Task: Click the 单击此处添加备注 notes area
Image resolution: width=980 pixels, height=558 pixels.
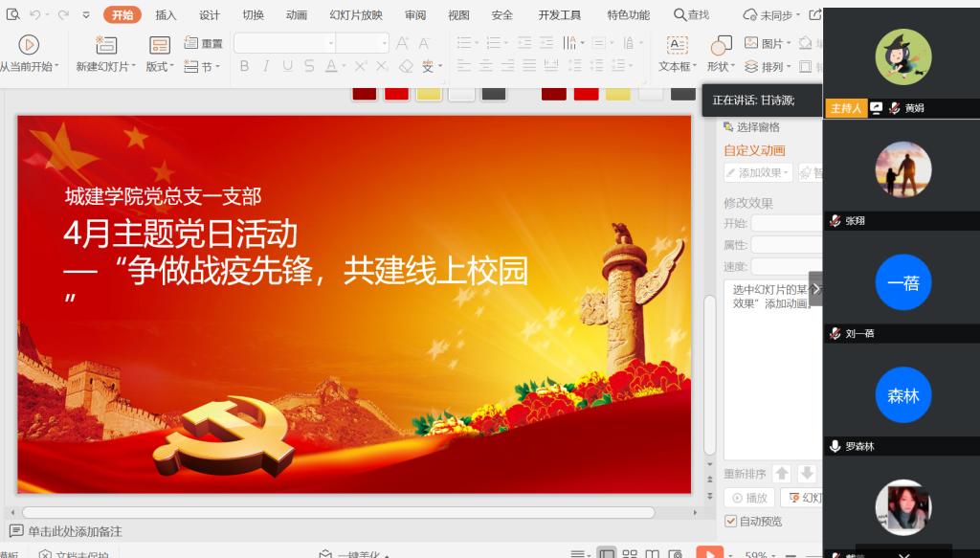Action: (75, 532)
